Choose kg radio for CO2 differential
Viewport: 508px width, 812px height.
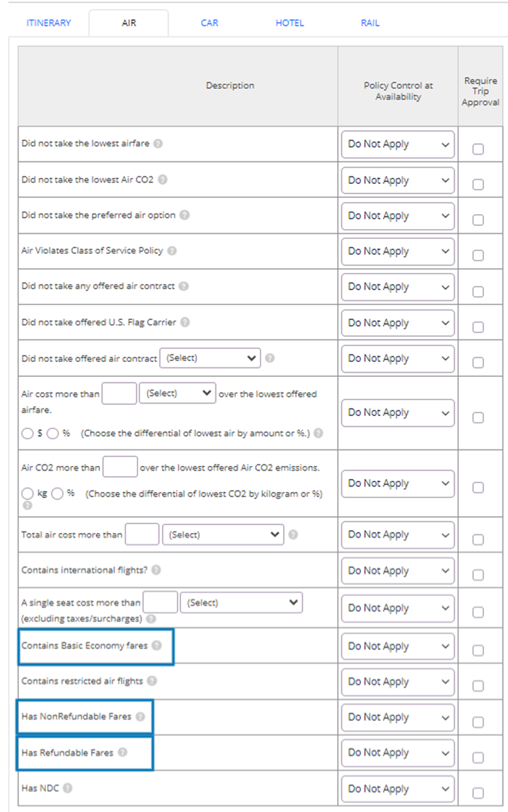coord(27,493)
